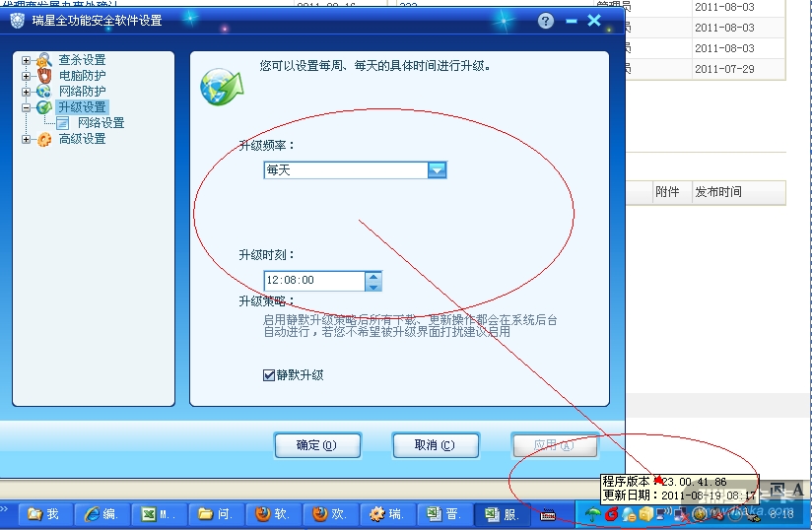
Task: Open 网络设置 sub-item under 升级设置
Action: click(x=101, y=123)
